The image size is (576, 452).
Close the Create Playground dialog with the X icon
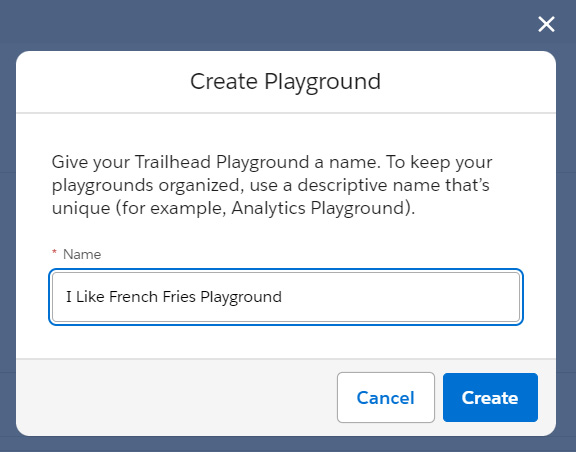[x=546, y=25]
